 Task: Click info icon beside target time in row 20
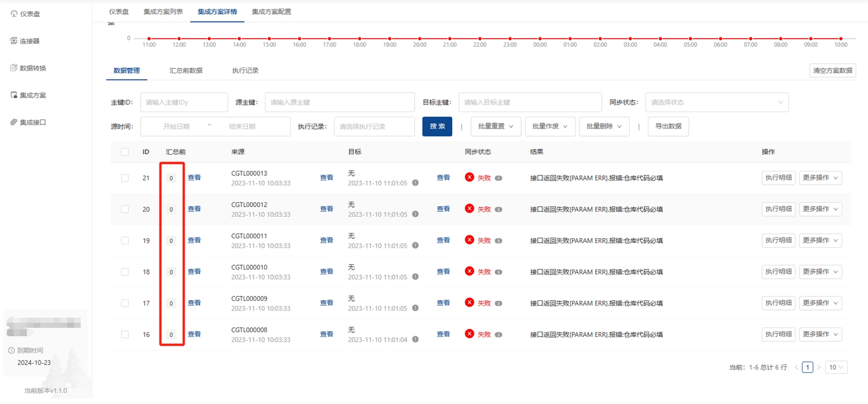tap(415, 214)
